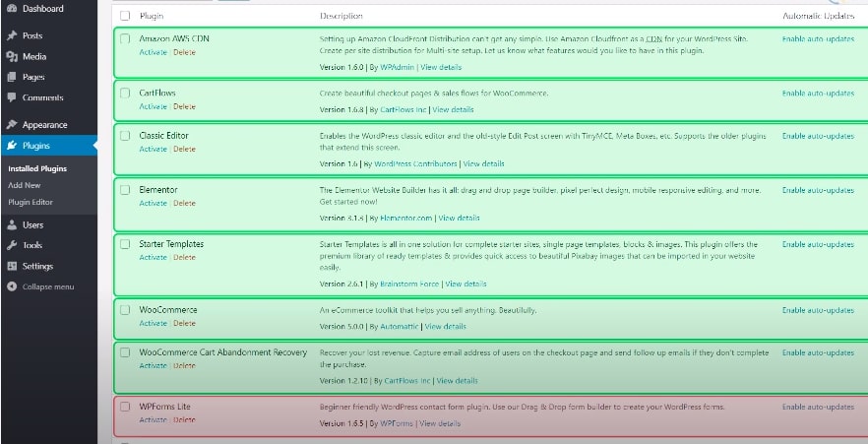The image size is (868, 444).
Task: Click the Users icon in sidebar
Action: (x=12, y=224)
